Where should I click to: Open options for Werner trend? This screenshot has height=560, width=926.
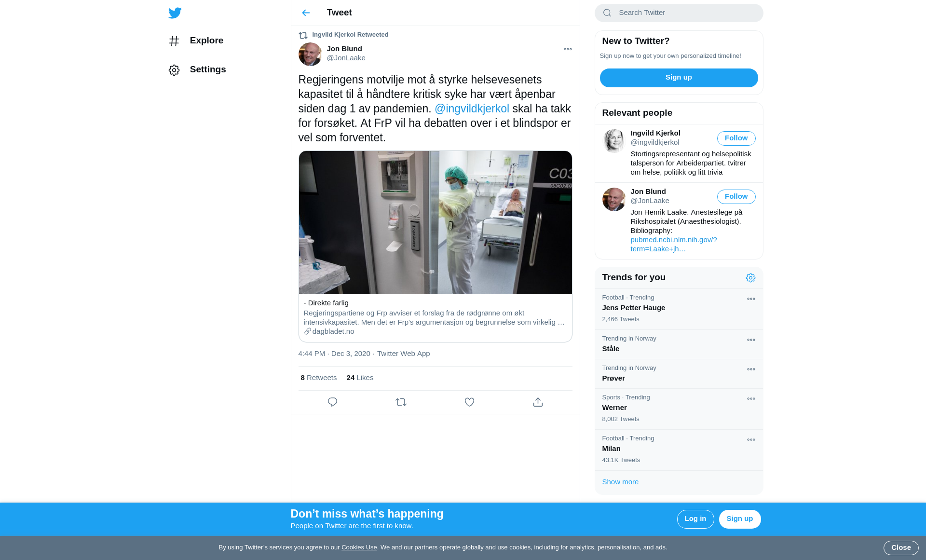pyautogui.click(x=751, y=399)
